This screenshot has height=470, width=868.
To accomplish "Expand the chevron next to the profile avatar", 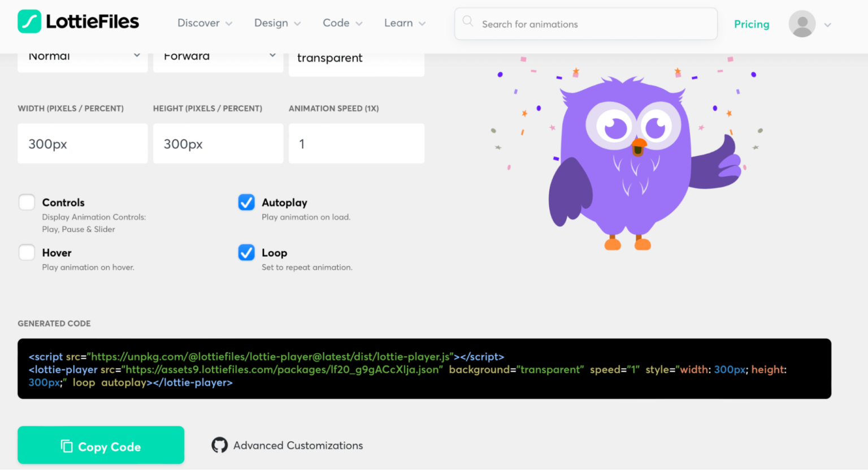I will click(827, 24).
